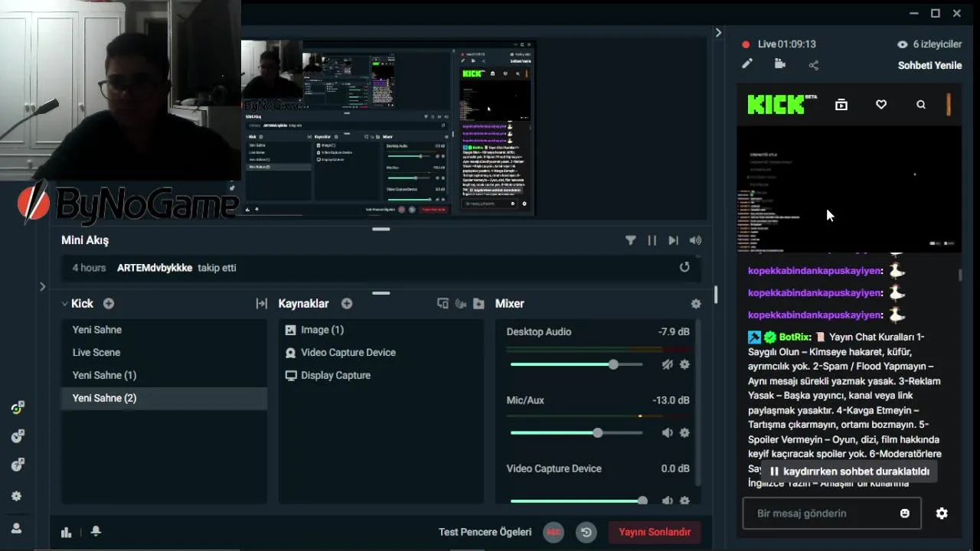Open the scene transitions icon
980x551 pixels.
(261, 304)
